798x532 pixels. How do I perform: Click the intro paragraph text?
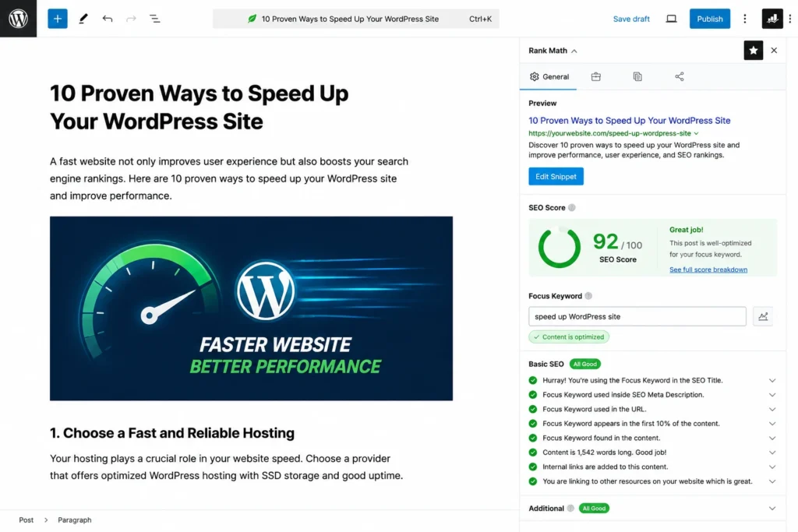[x=229, y=178]
